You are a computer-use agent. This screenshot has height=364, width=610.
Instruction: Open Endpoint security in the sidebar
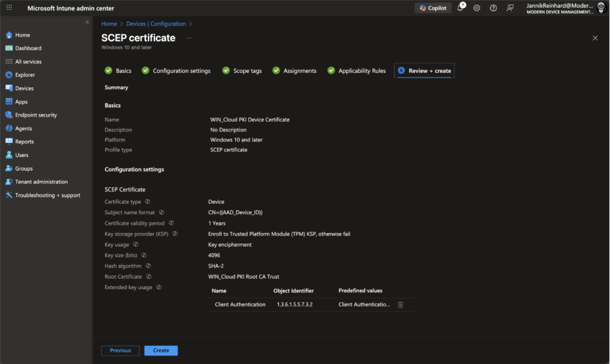[36, 115]
